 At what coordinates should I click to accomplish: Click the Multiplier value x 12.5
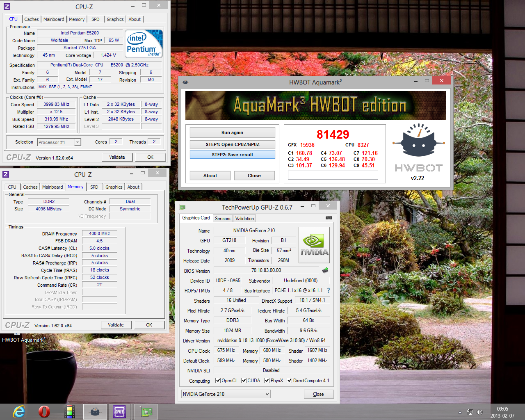coord(57,112)
